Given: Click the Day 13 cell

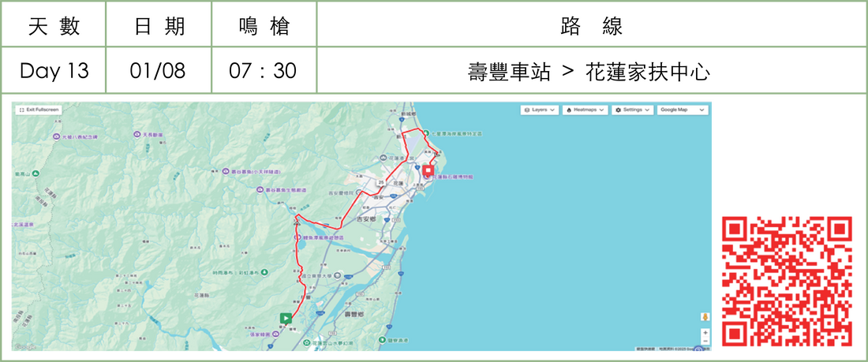Looking at the screenshot, I should [x=54, y=71].
